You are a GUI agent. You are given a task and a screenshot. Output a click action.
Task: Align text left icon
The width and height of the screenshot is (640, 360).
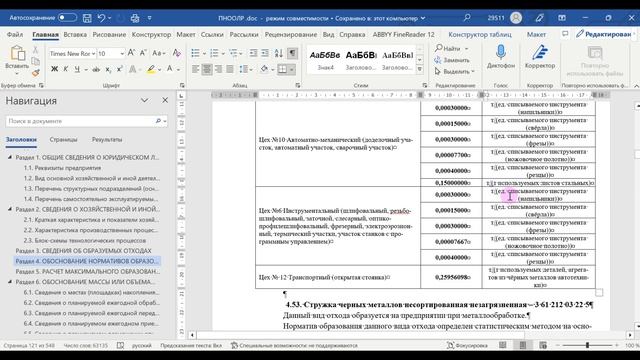196,69
